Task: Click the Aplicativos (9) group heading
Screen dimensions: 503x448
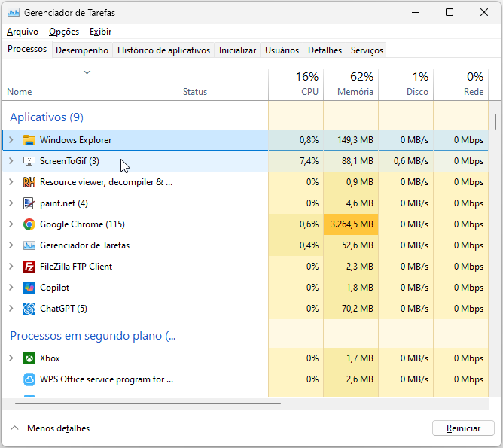Action: 47,117
